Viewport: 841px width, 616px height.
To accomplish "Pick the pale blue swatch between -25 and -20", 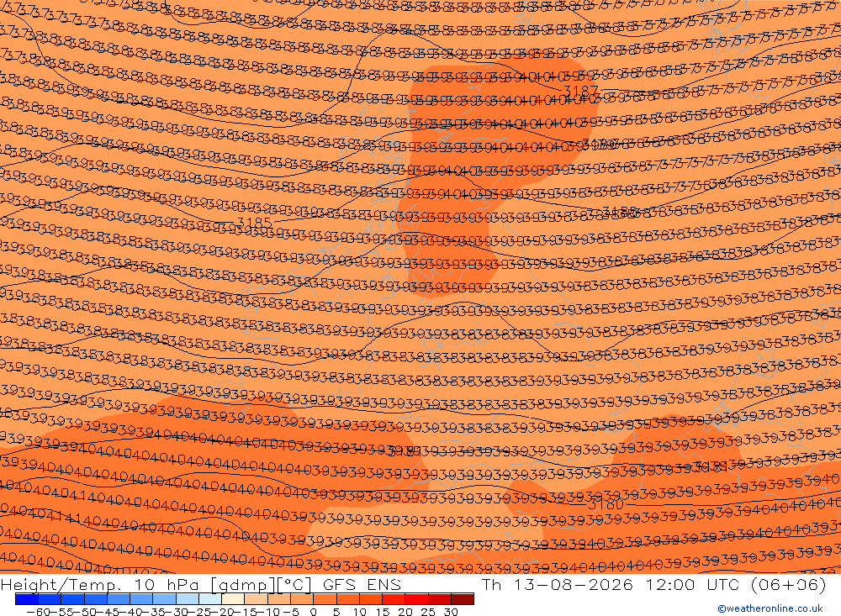I will pos(210,599).
